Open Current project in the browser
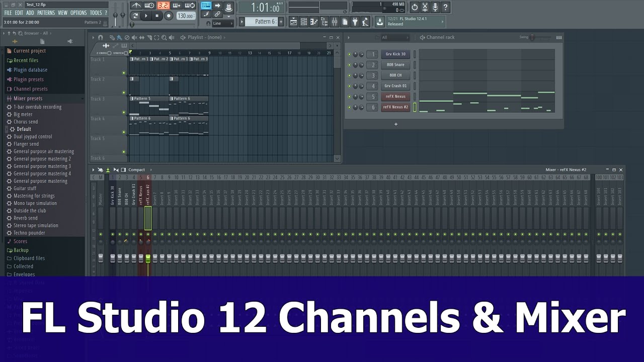 coord(30,51)
